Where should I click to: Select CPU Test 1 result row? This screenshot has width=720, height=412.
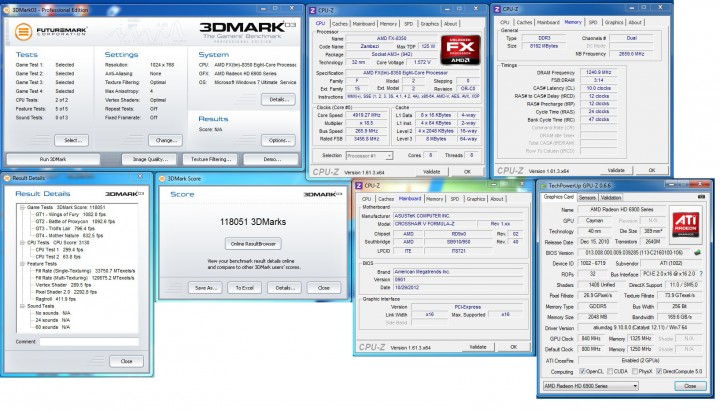62,250
